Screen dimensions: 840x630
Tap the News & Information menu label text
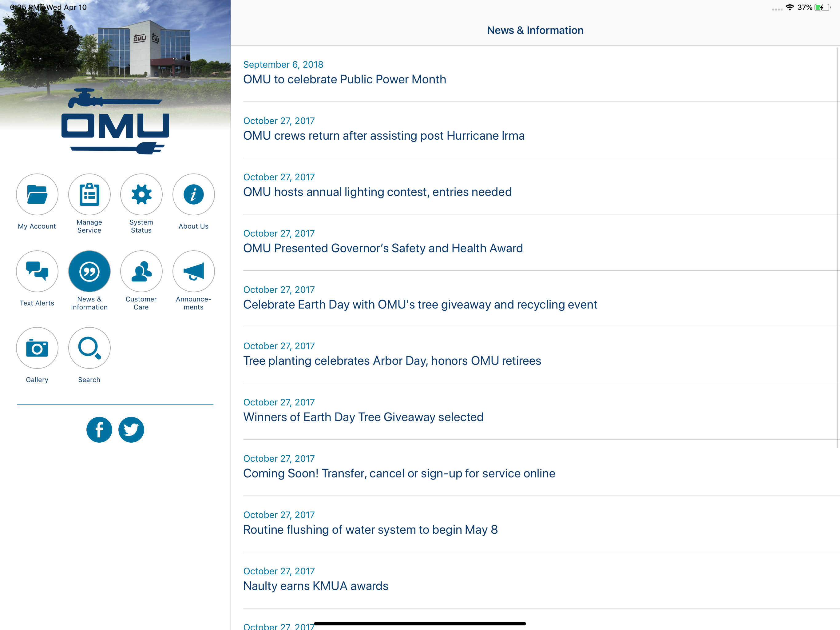[x=89, y=303]
